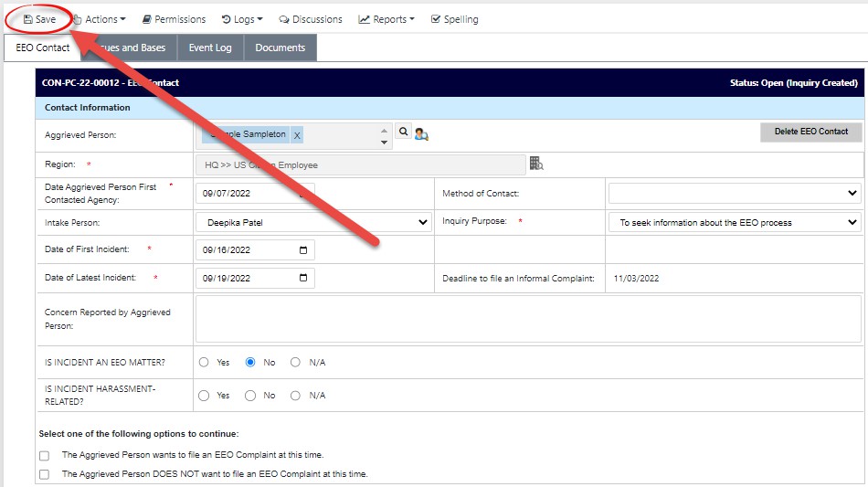This screenshot has height=487, width=868.
Task: Expand the Reports dropdown menu
Action: [386, 19]
